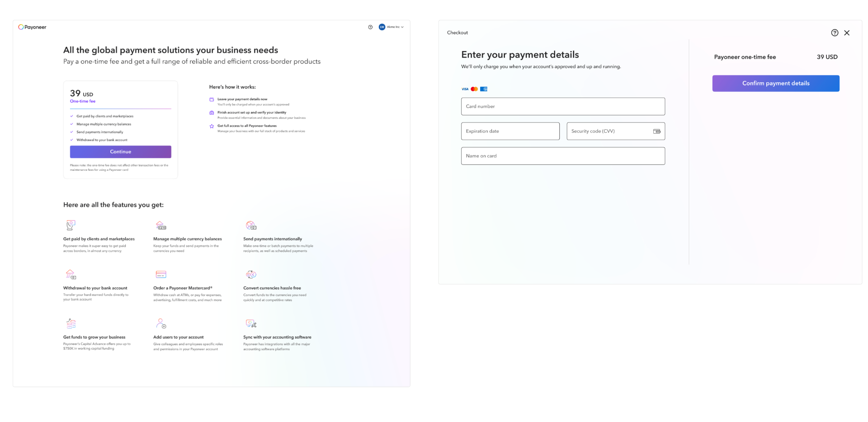This screenshot has height=422, width=868.
Task: Open help from the Payoneer page header
Action: tap(370, 27)
